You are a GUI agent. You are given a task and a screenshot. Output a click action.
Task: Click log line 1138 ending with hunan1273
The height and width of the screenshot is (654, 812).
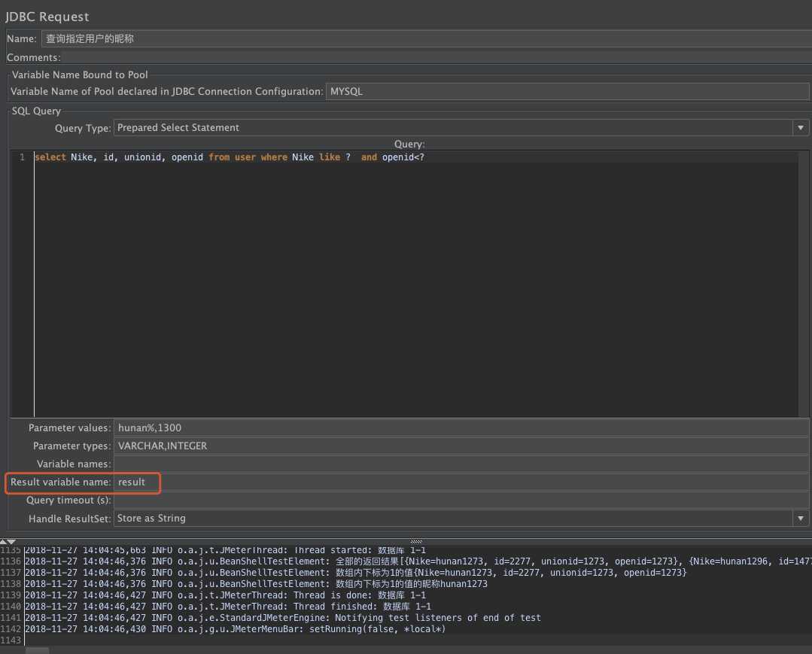click(257, 584)
